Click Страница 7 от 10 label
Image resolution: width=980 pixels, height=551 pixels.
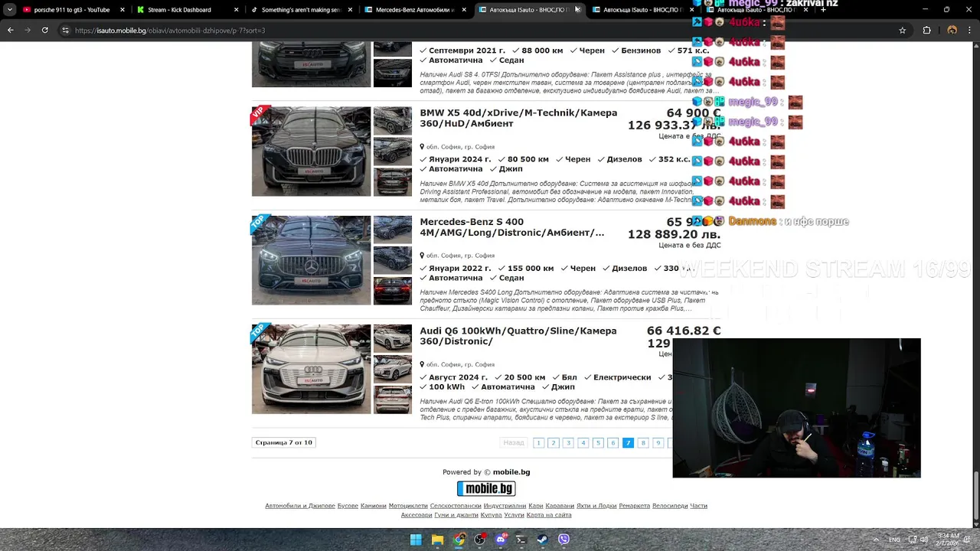coord(284,442)
